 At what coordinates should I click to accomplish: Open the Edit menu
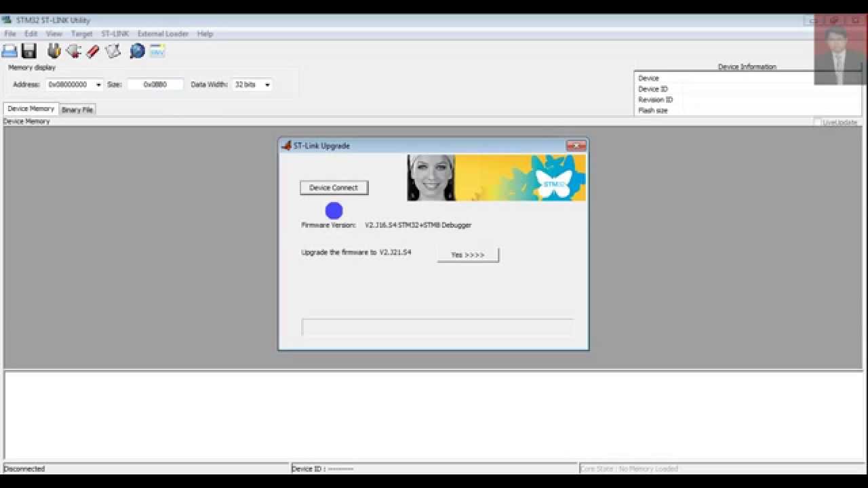coord(31,34)
